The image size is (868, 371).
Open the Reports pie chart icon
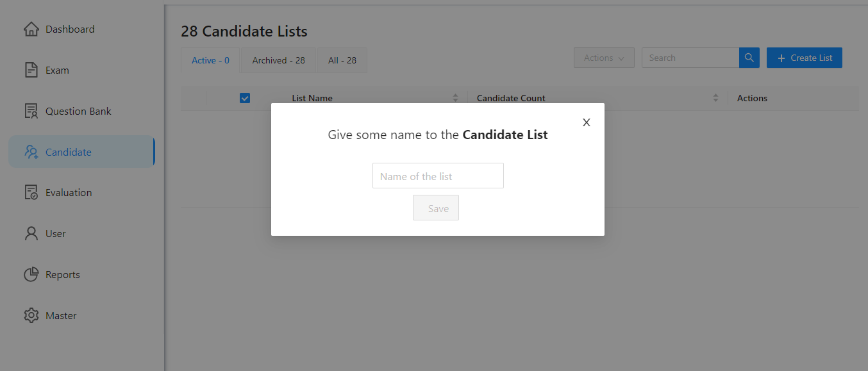pyautogui.click(x=31, y=274)
